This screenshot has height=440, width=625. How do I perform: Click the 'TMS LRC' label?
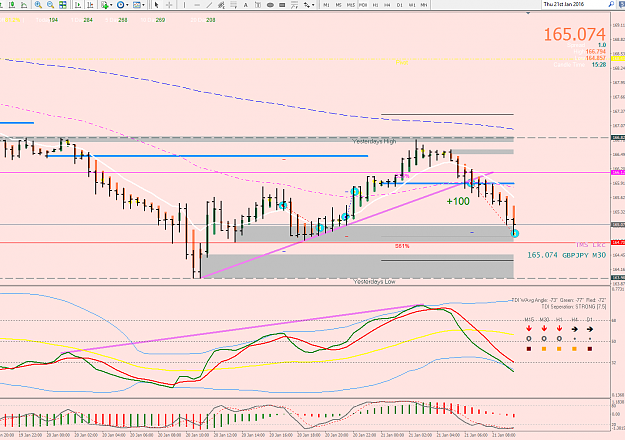point(590,245)
